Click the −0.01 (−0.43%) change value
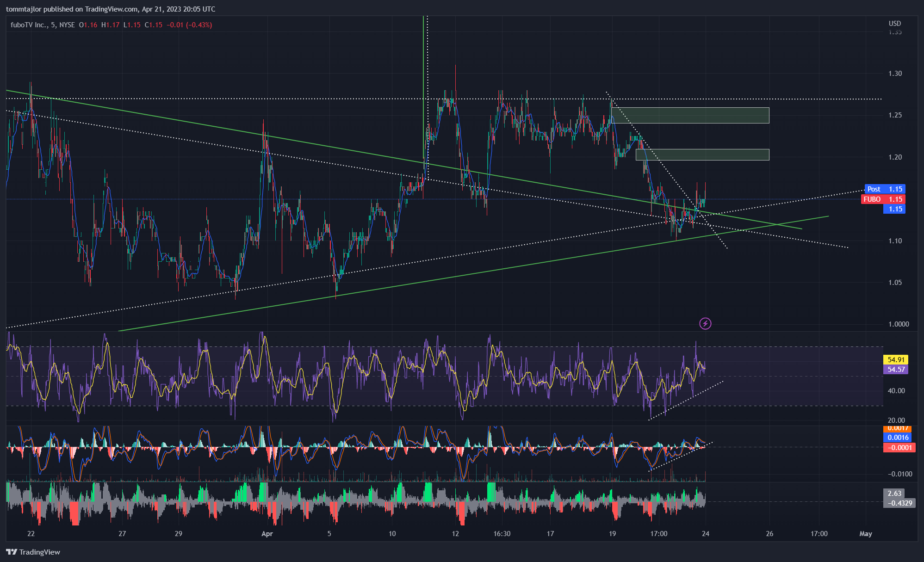 coord(189,25)
